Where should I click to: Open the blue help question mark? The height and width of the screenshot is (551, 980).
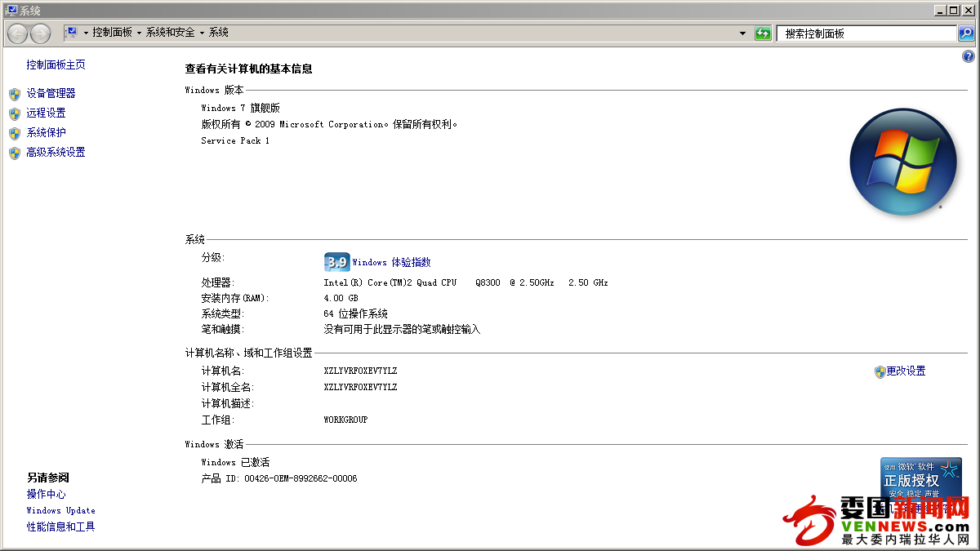pos(969,56)
